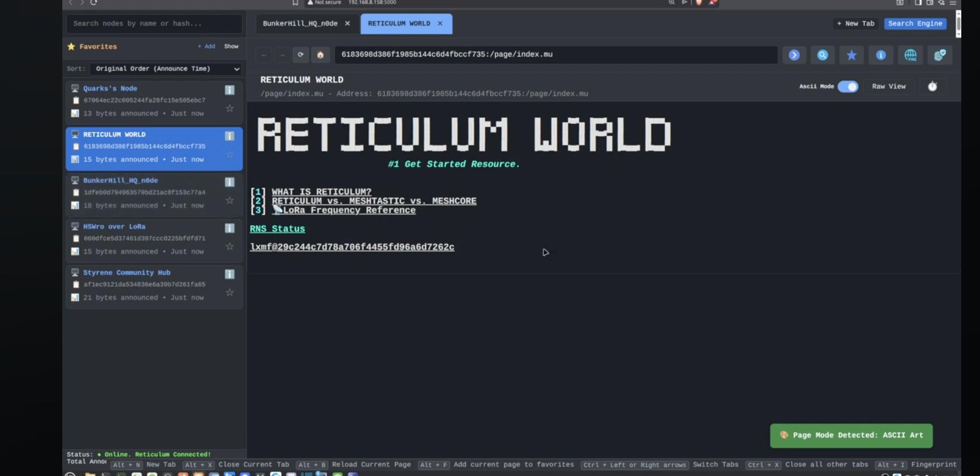Star the BunkerHill_HQ_n0de favorite

tap(229, 201)
